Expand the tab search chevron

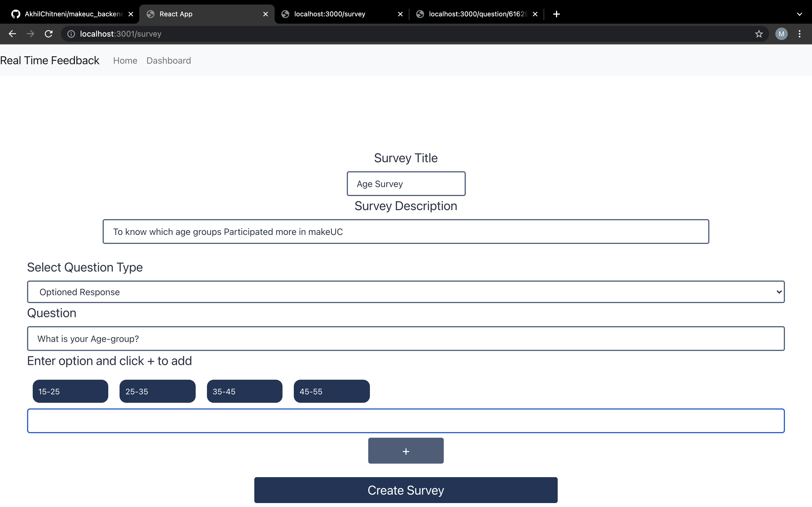pos(799,14)
